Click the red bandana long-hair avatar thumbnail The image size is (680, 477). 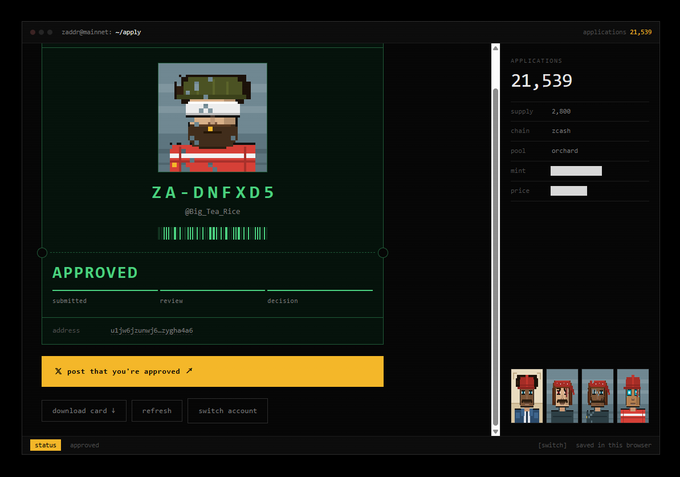click(x=562, y=396)
